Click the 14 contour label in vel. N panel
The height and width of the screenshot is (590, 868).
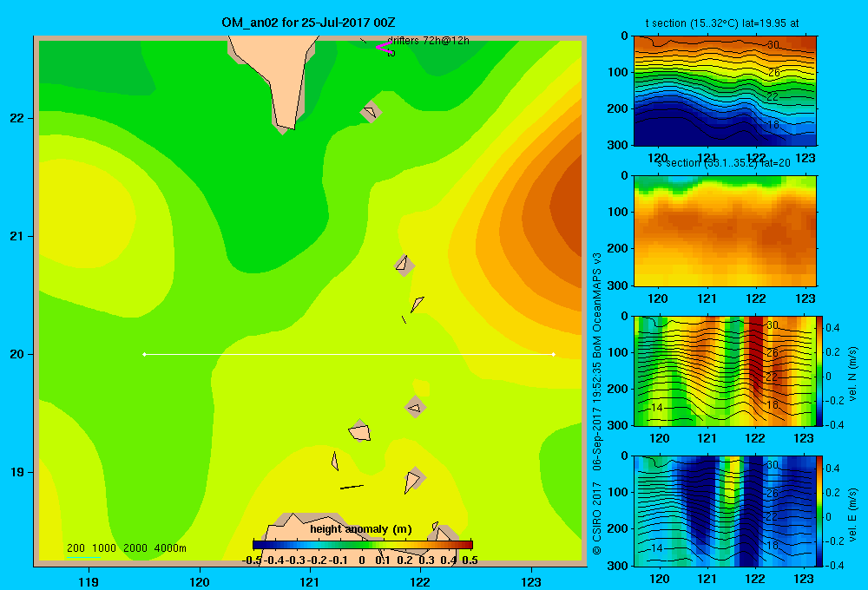tap(656, 407)
